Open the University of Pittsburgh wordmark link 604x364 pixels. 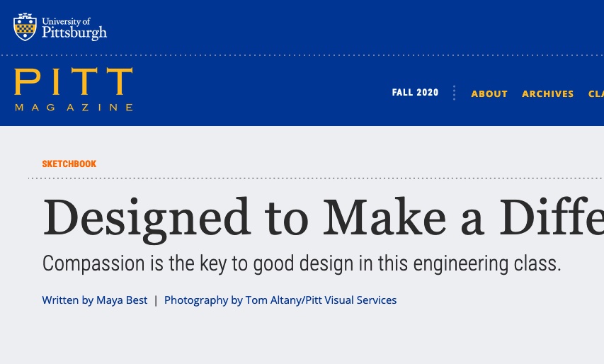point(74,28)
